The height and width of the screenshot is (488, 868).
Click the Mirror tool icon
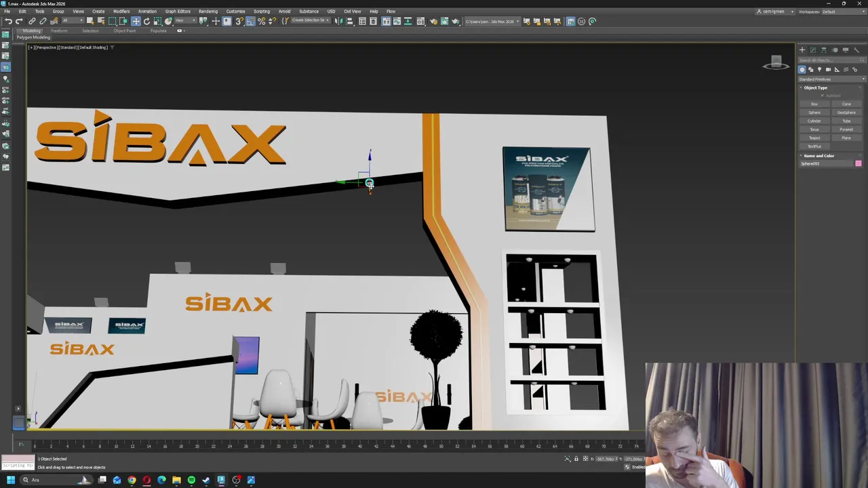point(337,21)
